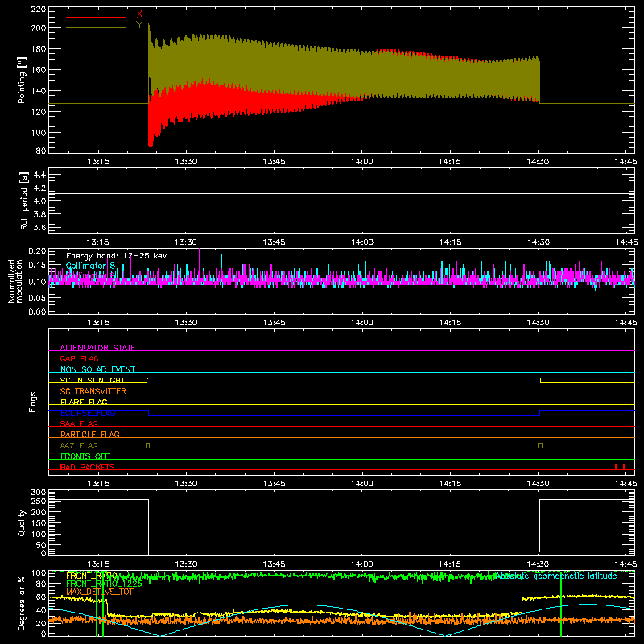
Task: Click the FLARE_FLAG label
Action: [84, 402]
